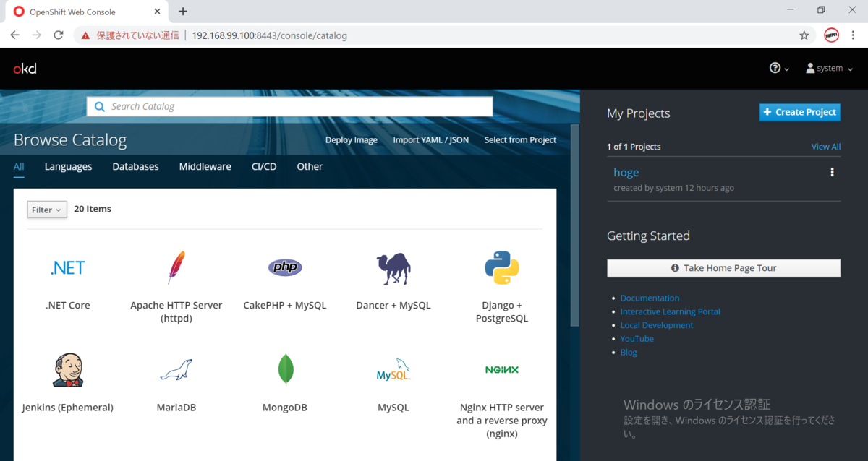Open Django + PostgreSQL via the Python icon
This screenshot has width=868, height=461.
pos(501,267)
